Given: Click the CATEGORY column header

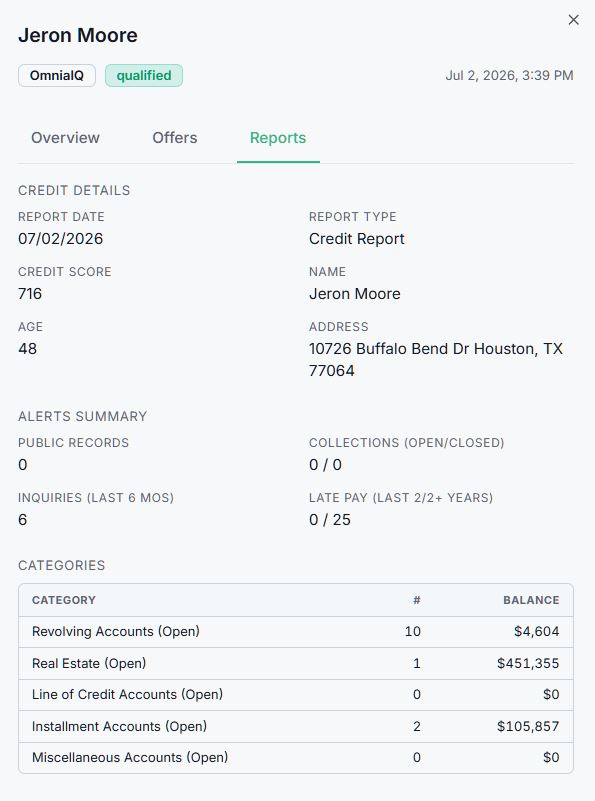Looking at the screenshot, I should 64,600.
